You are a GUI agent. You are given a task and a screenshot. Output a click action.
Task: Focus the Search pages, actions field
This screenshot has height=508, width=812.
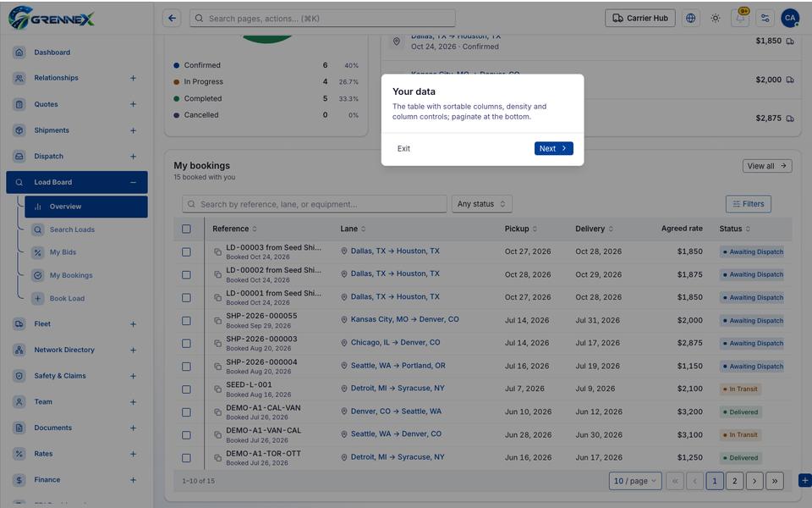coord(322,18)
